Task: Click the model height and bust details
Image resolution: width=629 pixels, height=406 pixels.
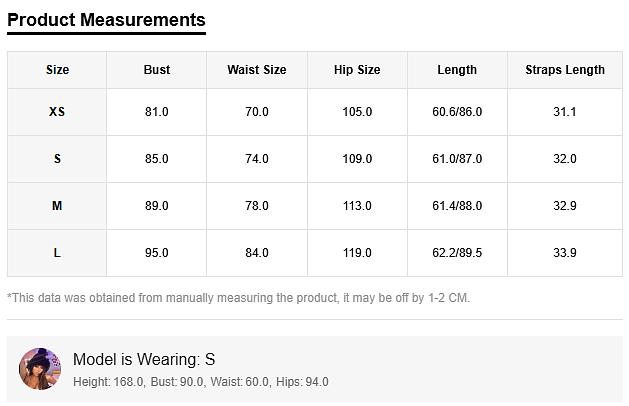Action: 201,382
